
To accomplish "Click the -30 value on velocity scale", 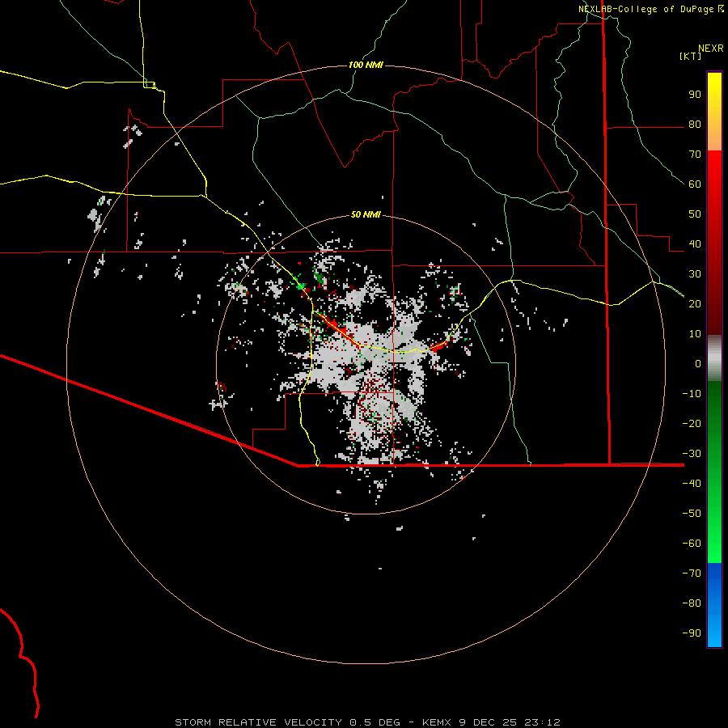I will (692, 454).
